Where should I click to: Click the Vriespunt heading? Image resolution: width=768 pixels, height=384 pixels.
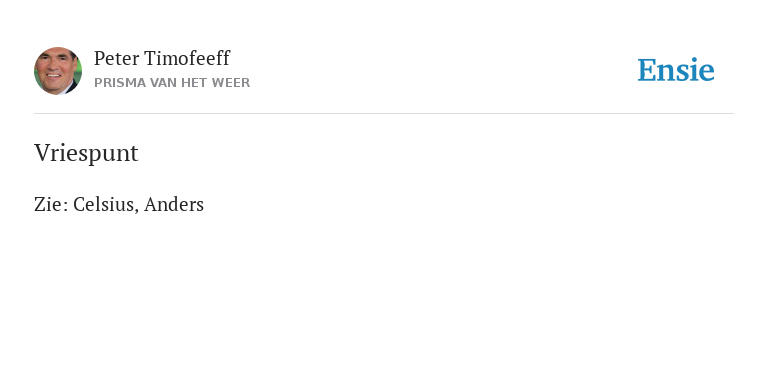point(86,153)
